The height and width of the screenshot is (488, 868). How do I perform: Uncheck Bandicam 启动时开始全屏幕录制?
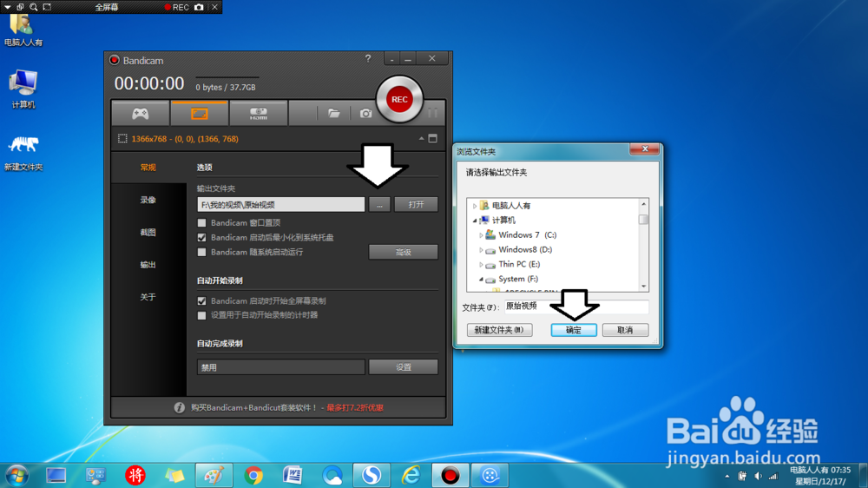201,300
